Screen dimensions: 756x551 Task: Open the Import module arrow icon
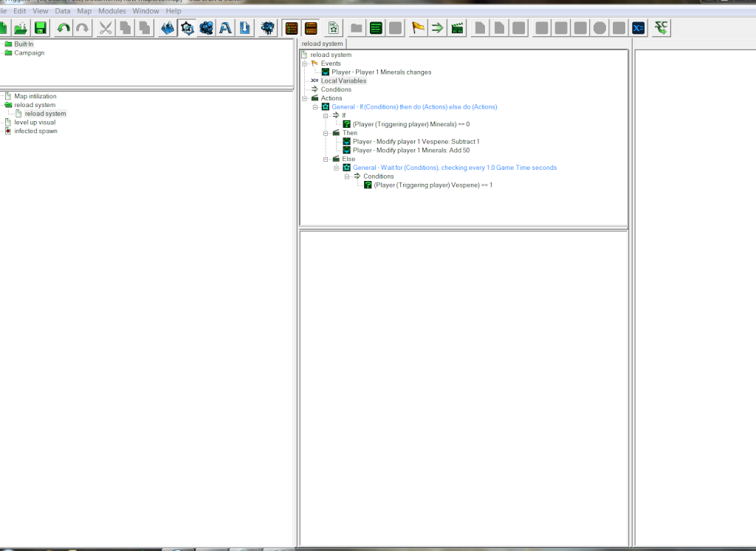(x=244, y=28)
